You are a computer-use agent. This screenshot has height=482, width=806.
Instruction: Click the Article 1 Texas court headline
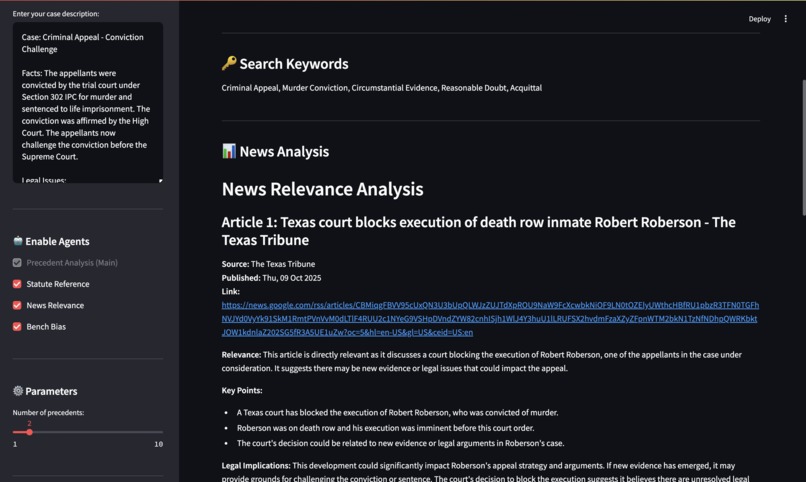coord(479,231)
